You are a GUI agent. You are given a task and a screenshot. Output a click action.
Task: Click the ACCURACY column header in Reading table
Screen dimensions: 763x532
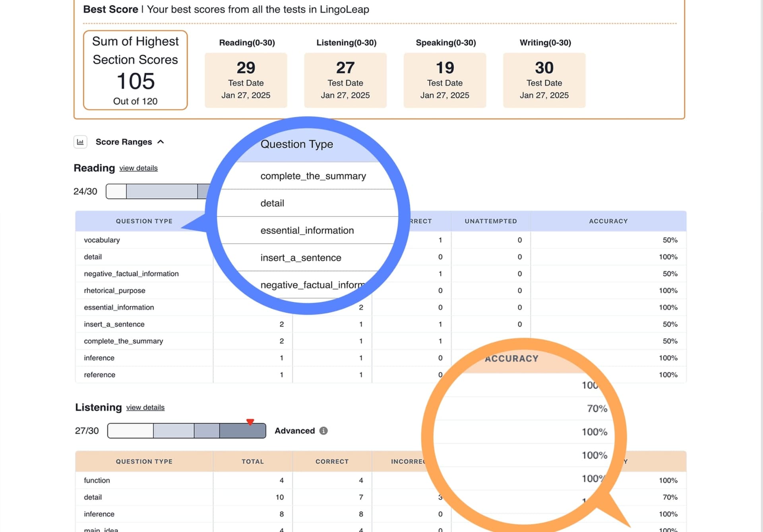[608, 221]
